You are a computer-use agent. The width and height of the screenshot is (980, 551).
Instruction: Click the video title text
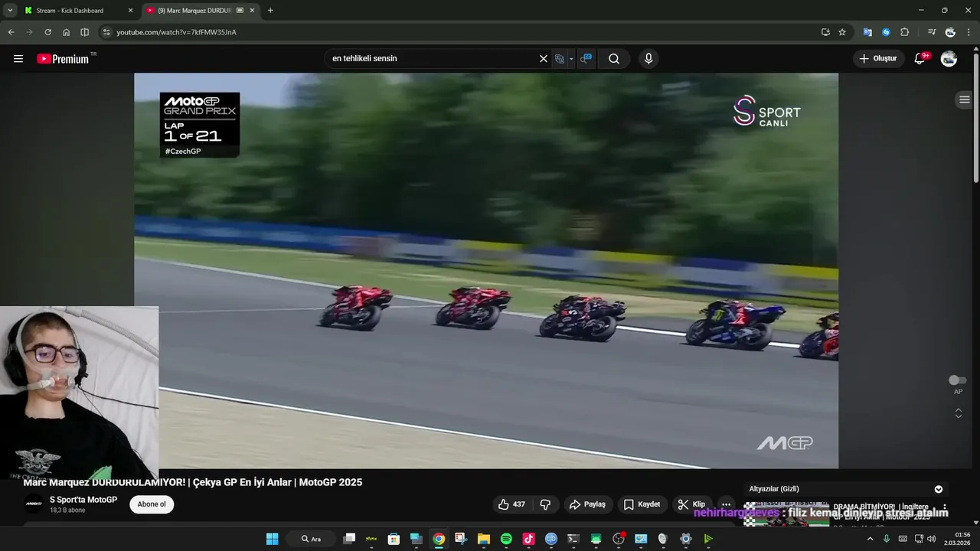[x=193, y=482]
